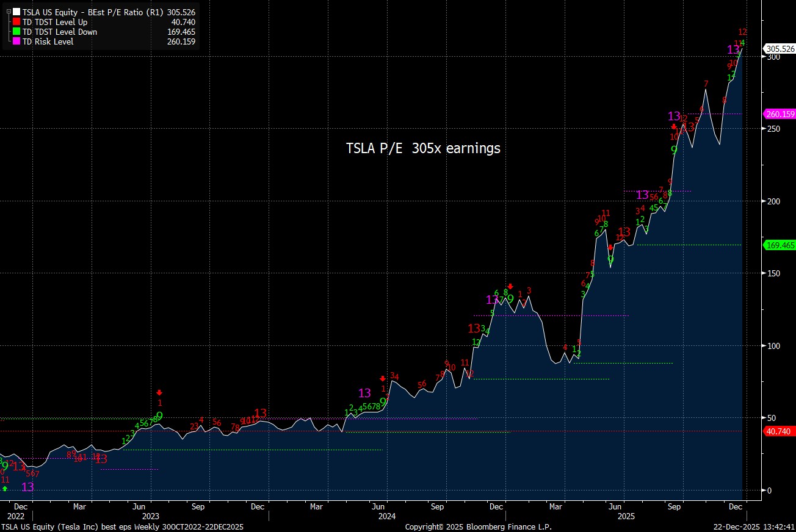Click the magenta 260.159 axis tag
The height and width of the screenshot is (532, 796).
click(780, 114)
